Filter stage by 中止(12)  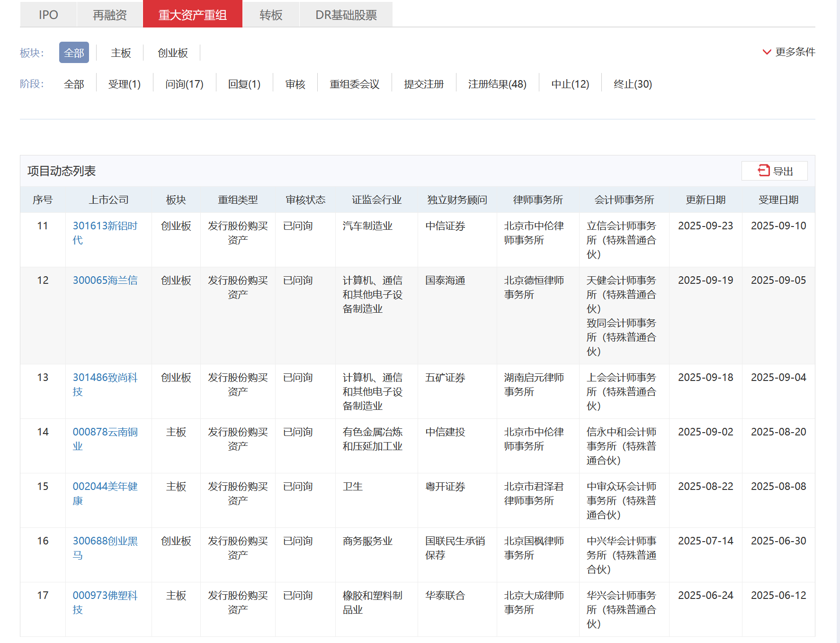(x=570, y=84)
